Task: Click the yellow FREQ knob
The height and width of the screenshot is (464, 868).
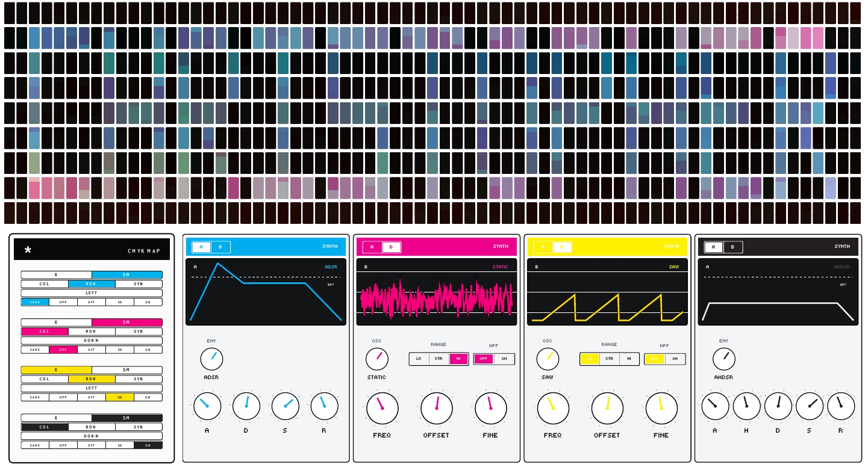Action: point(553,408)
